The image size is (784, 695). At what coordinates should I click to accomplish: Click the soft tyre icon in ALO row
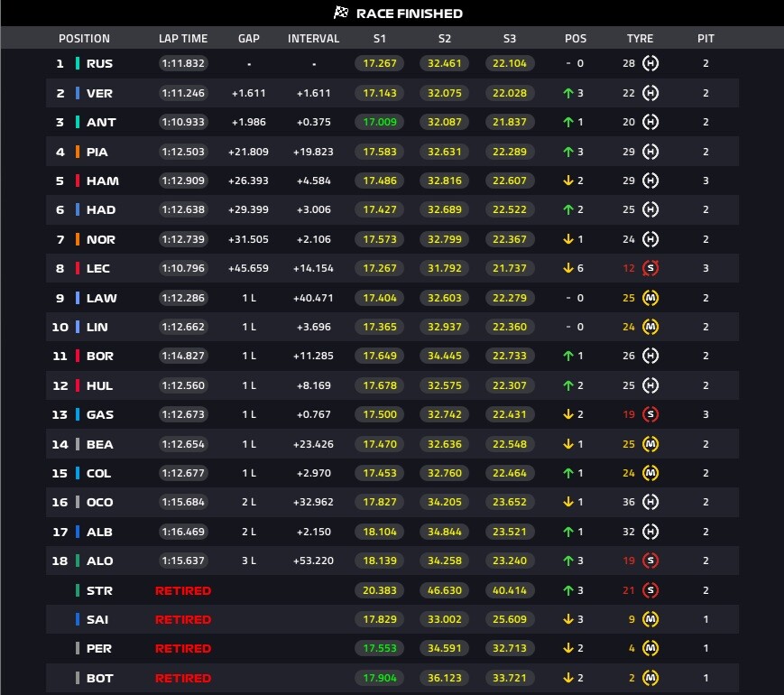tap(650, 561)
